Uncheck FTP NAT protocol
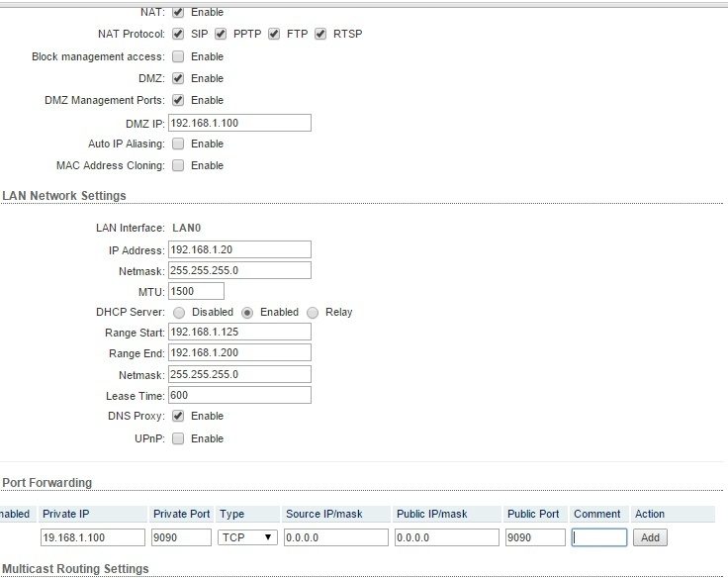 click(274, 34)
